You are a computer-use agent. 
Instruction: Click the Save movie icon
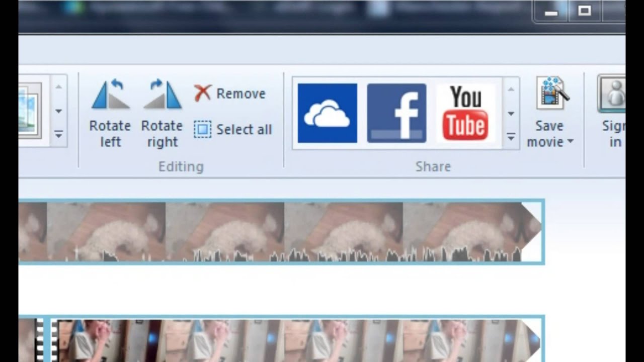pyautogui.click(x=551, y=93)
